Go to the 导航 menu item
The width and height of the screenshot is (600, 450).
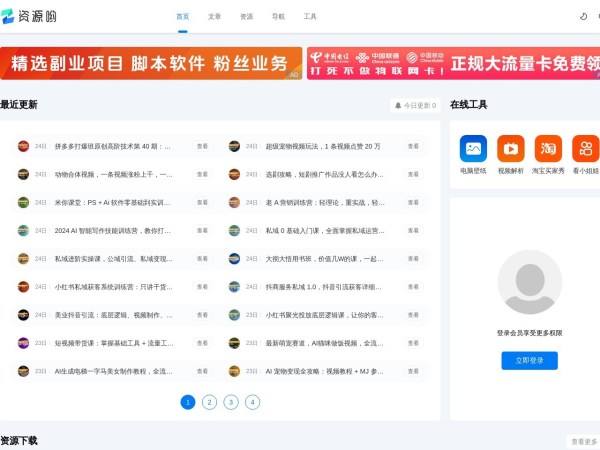(x=278, y=17)
